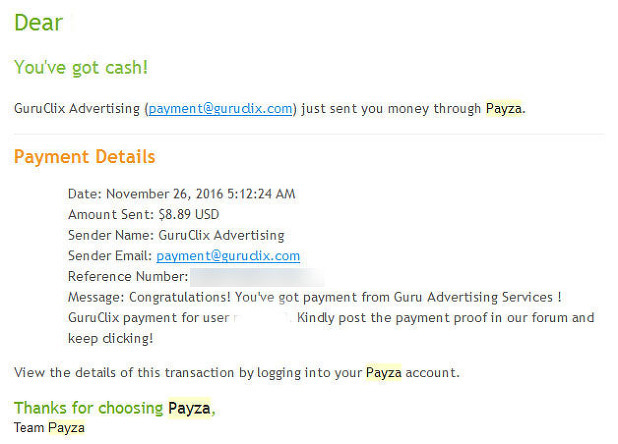Click the blurred Reference Number value
Viewport: 618px width, 444px height.
pos(257,277)
